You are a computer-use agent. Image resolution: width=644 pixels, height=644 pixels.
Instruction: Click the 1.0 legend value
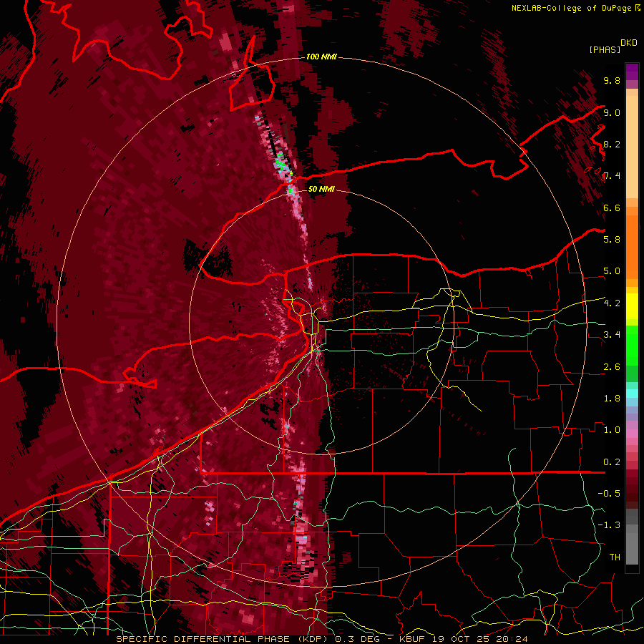click(x=612, y=429)
